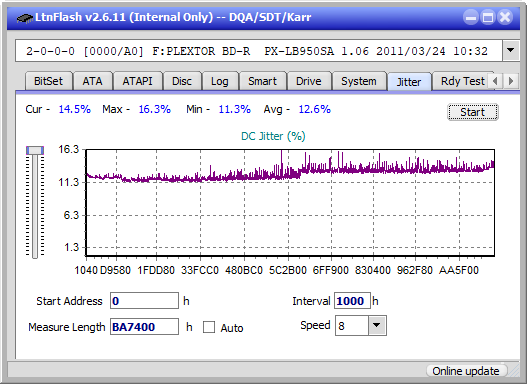
Task: Open the Disc tab
Action: tap(182, 81)
